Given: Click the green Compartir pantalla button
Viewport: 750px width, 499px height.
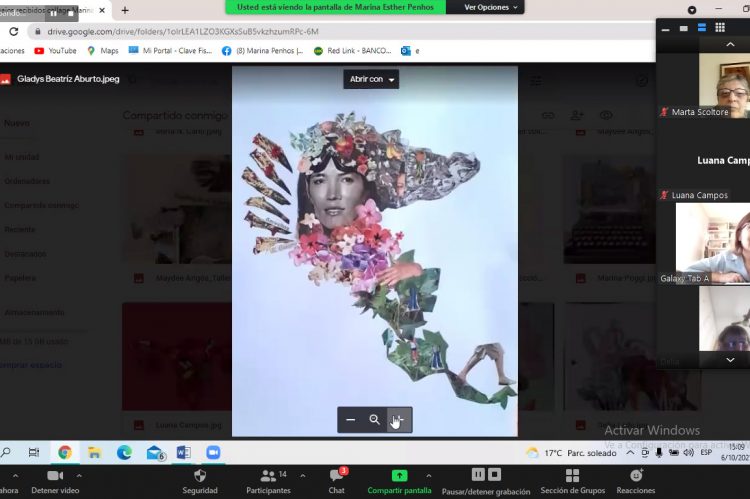Looking at the screenshot, I should click(399, 481).
